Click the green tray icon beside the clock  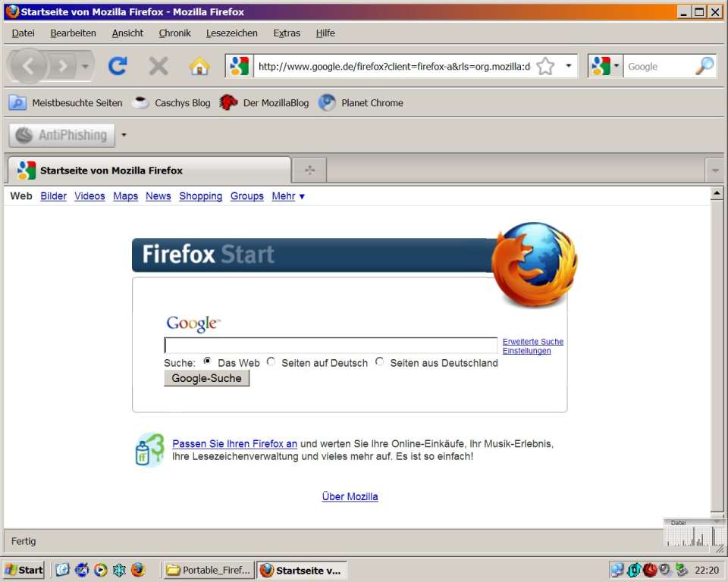[x=682, y=569]
